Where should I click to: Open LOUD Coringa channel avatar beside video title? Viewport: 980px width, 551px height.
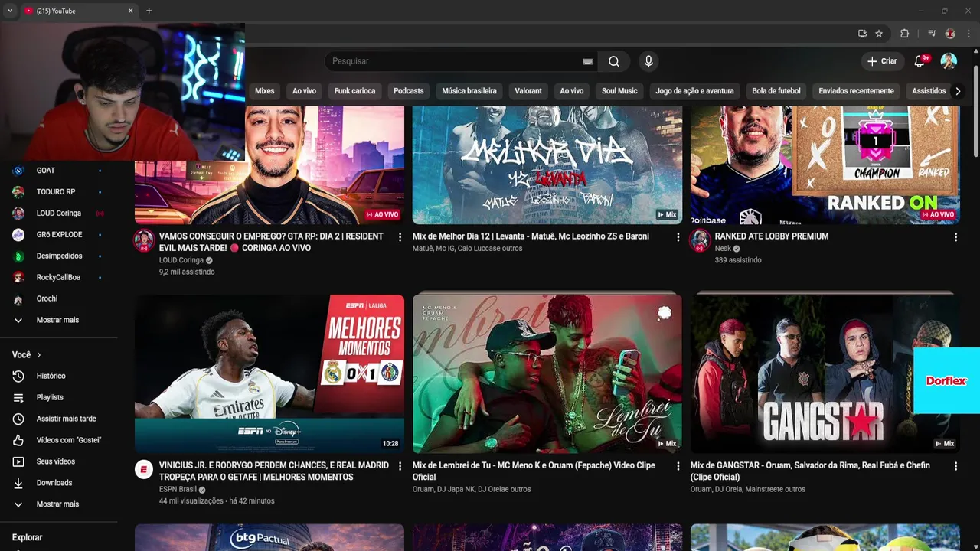pos(144,240)
